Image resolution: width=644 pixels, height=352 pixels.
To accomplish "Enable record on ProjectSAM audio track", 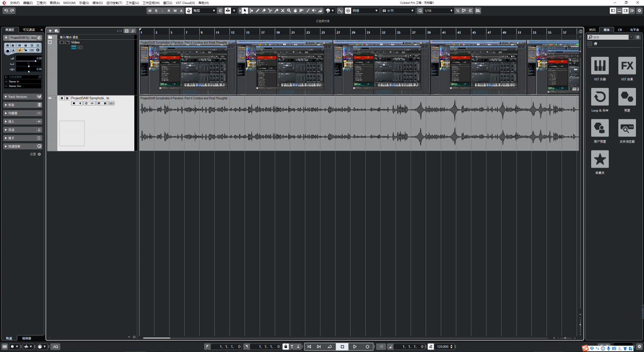I will (74, 103).
